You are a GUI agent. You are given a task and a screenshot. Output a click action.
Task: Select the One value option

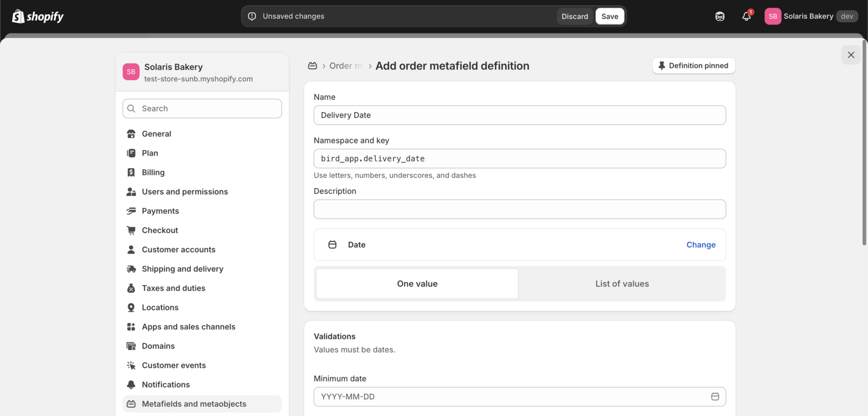pos(417,284)
